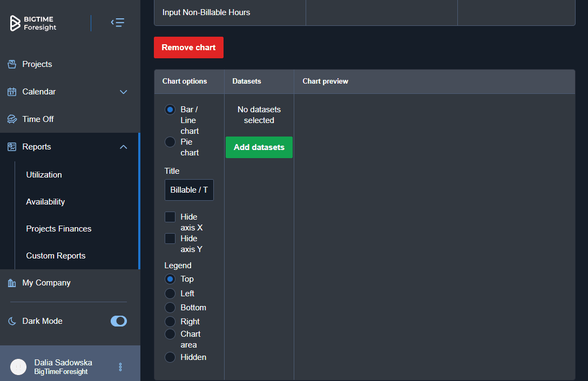Select the My Company building icon
The width and height of the screenshot is (588, 381).
pyautogui.click(x=11, y=282)
